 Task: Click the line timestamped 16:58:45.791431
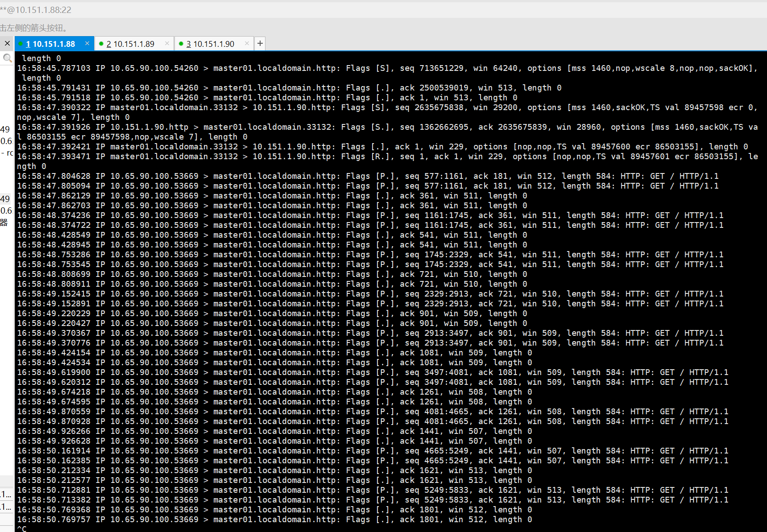[x=289, y=88]
